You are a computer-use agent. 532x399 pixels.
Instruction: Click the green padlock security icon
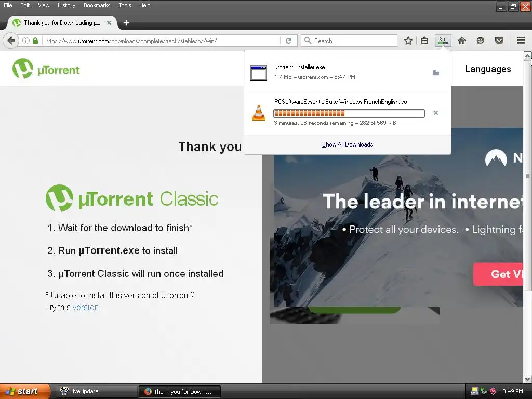pyautogui.click(x=35, y=41)
